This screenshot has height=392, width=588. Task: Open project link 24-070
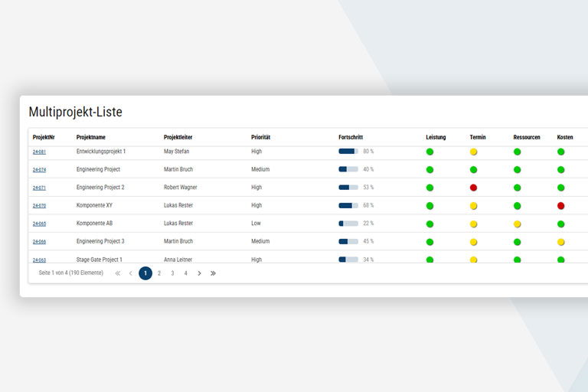tap(39, 206)
